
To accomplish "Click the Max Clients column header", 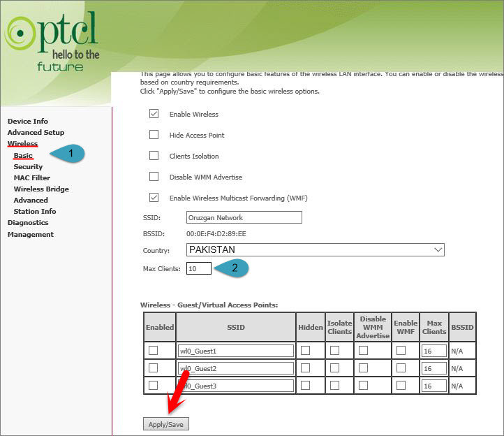I will coord(434,327).
